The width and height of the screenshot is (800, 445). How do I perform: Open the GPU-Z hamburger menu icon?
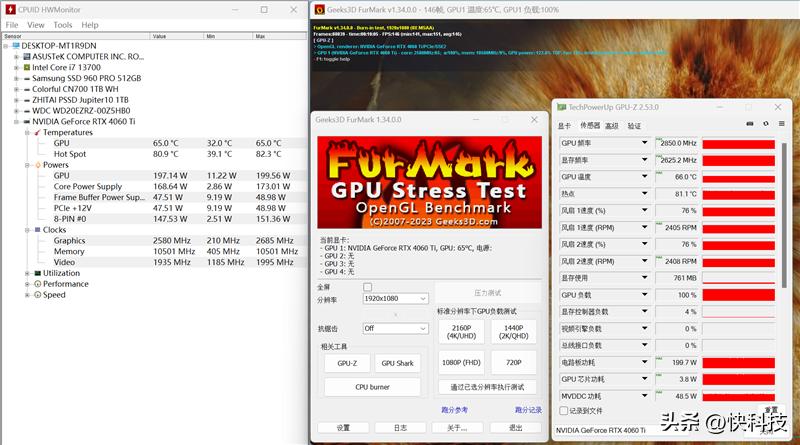pyautogui.click(x=782, y=124)
